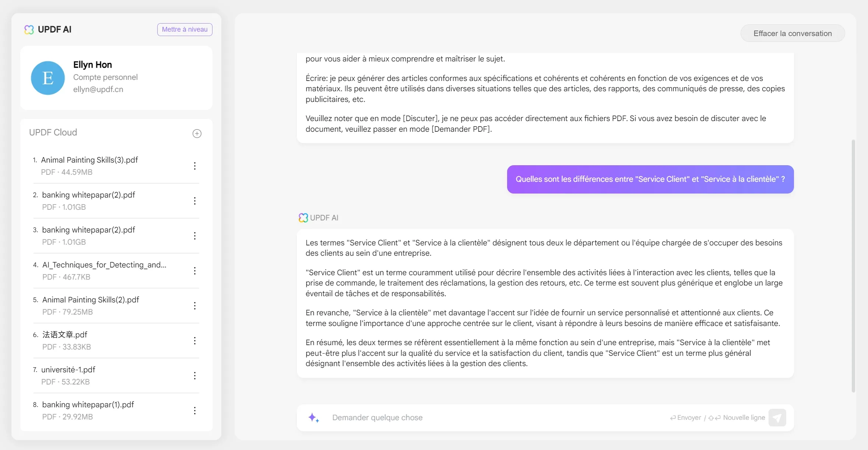Open options menu for Animal Painting Skills(3).pdf
This screenshot has width=868, height=450.
(x=195, y=166)
